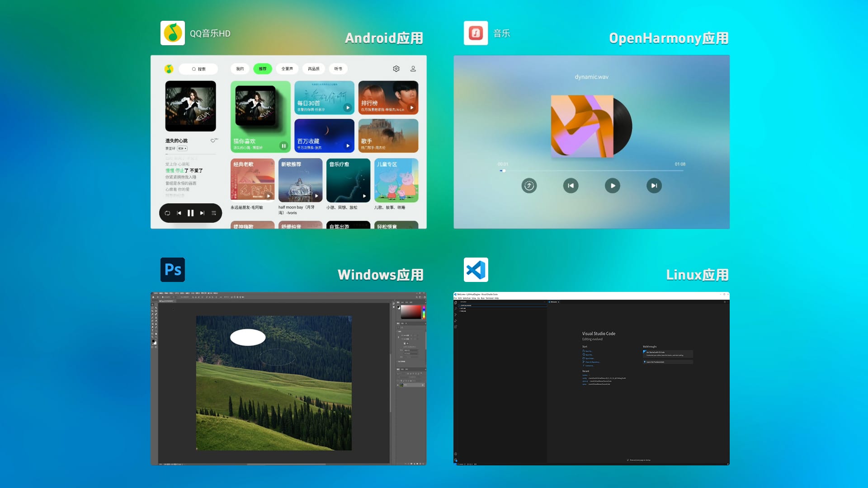Favorite the song 遗失的心跳 with the heart

coord(213,141)
